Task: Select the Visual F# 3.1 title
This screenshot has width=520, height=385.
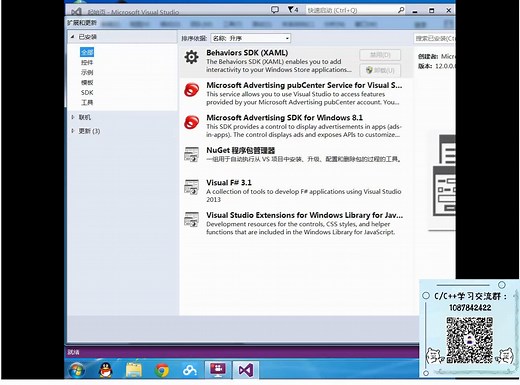Action: [x=229, y=183]
